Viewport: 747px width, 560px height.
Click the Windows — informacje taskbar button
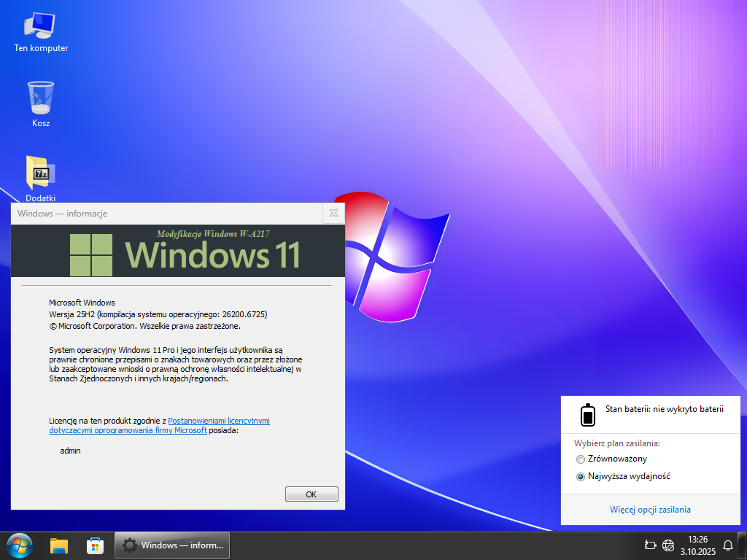173,545
